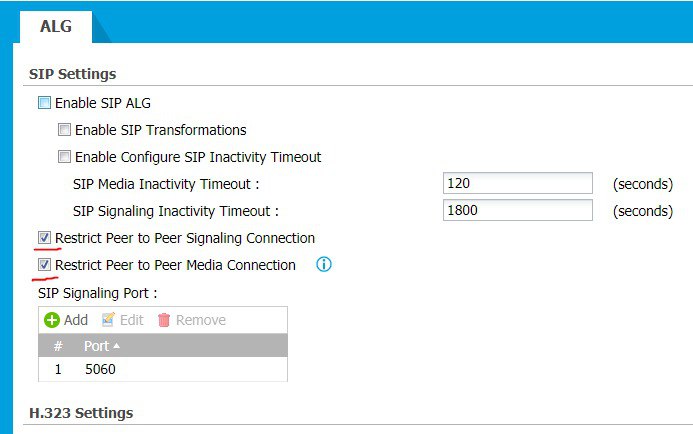Click the Edit button label

point(132,320)
